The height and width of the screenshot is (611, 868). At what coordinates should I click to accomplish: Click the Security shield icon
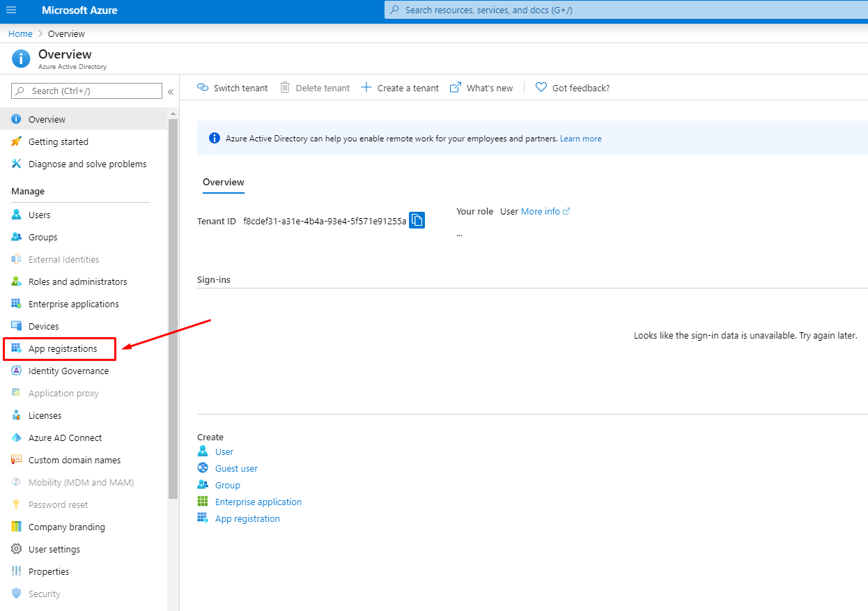(x=16, y=594)
